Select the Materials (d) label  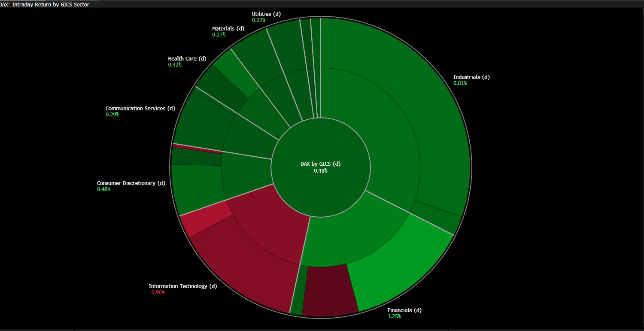(x=228, y=29)
